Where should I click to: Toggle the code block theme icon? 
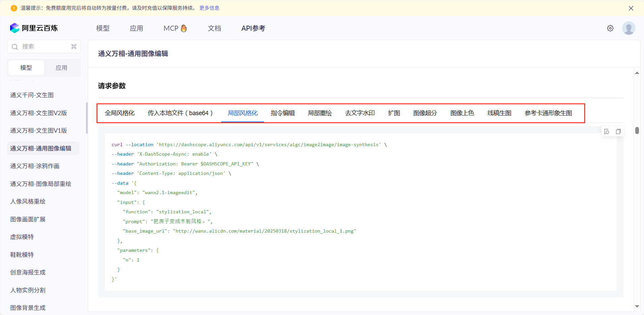607,132
